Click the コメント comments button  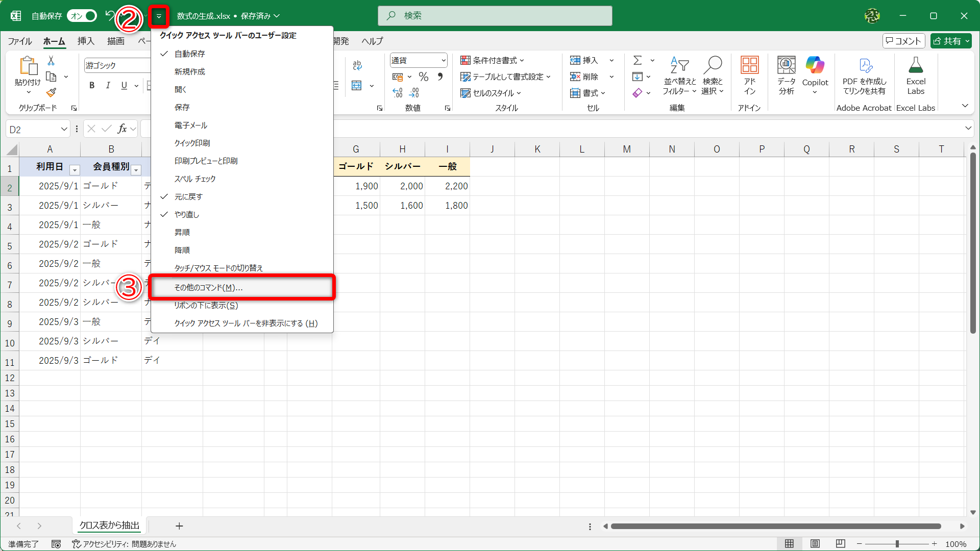pos(903,41)
